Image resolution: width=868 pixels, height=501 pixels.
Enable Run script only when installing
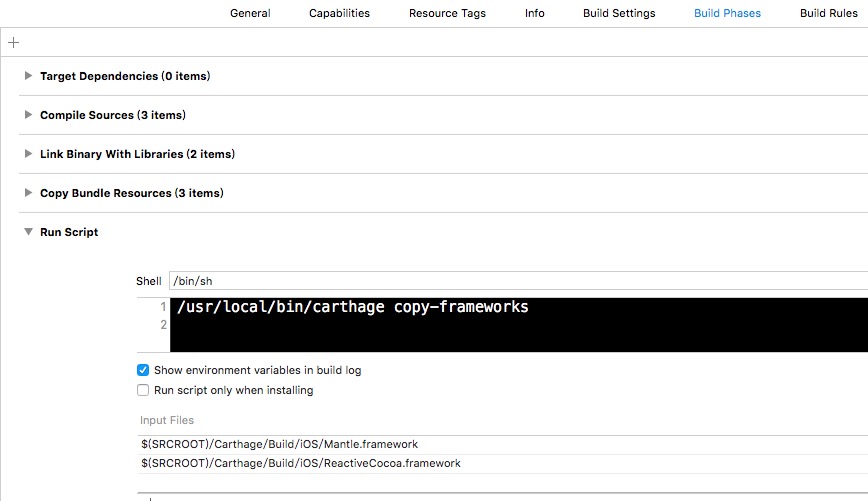click(143, 390)
